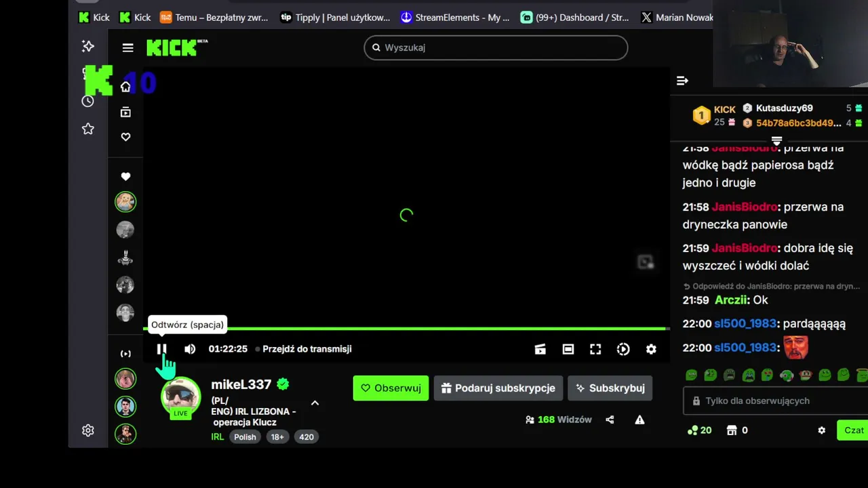Open the chat shop icon showing 0

(737, 430)
